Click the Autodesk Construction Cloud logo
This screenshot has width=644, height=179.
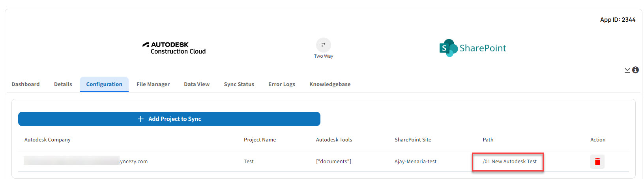pyautogui.click(x=174, y=48)
